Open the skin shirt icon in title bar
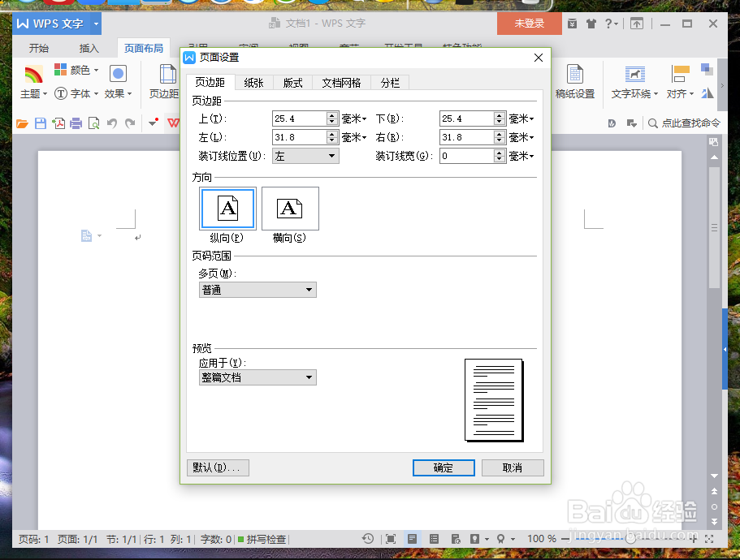The height and width of the screenshot is (560, 740). coord(591,24)
